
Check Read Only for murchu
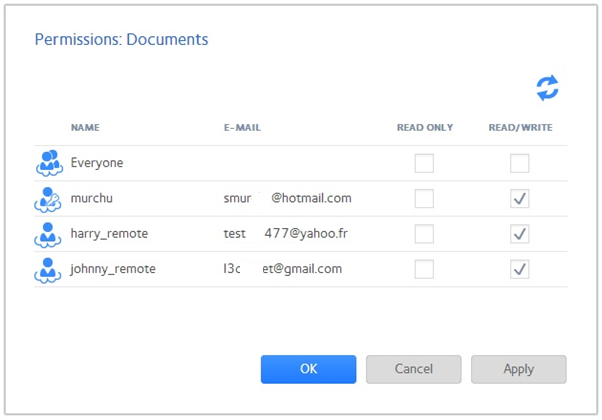tap(424, 199)
